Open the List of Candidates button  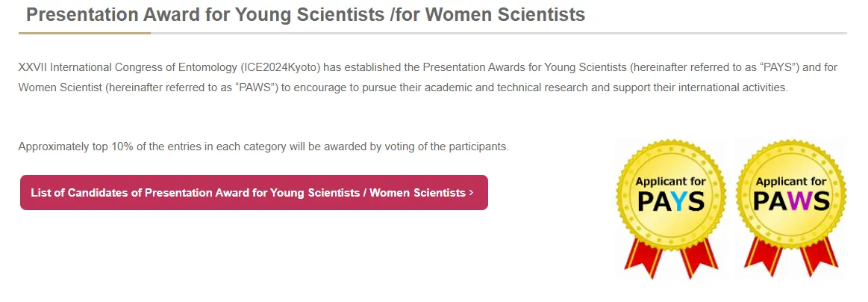click(x=253, y=193)
